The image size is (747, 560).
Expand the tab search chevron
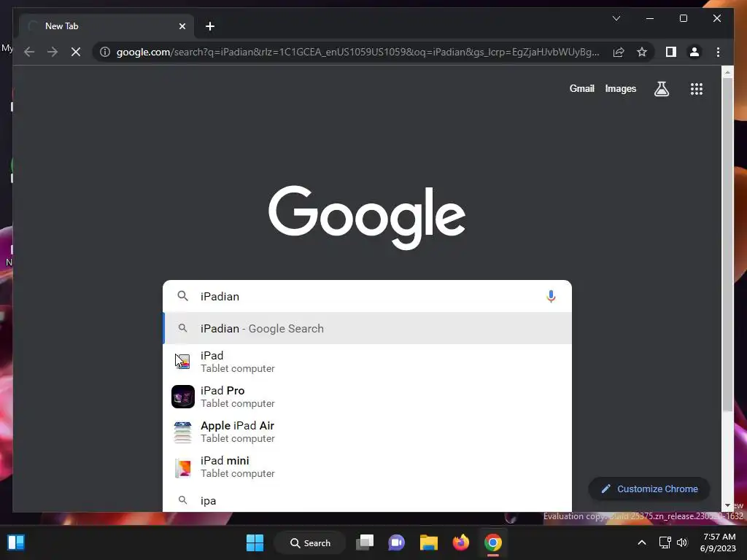click(x=616, y=18)
